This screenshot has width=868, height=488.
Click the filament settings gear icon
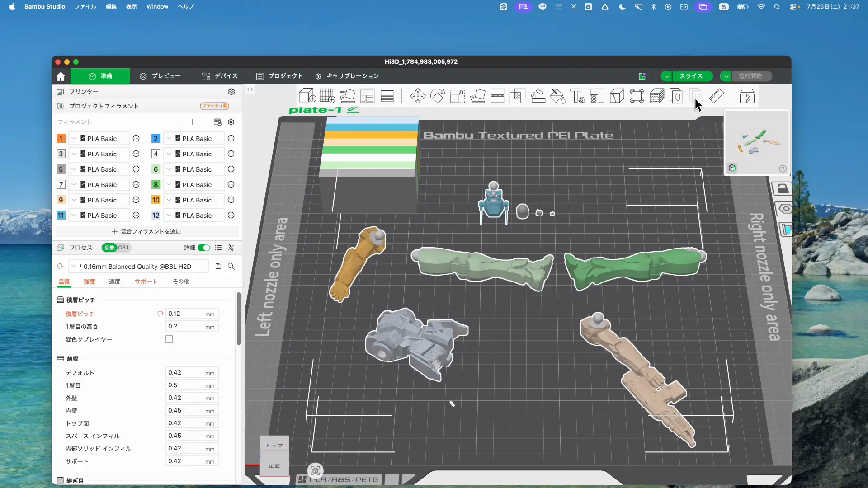coord(231,122)
